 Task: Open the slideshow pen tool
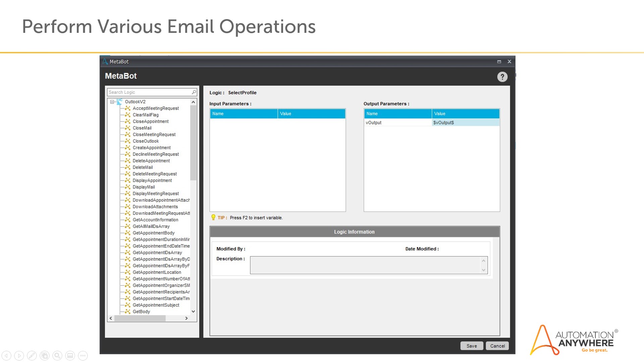tap(32, 355)
